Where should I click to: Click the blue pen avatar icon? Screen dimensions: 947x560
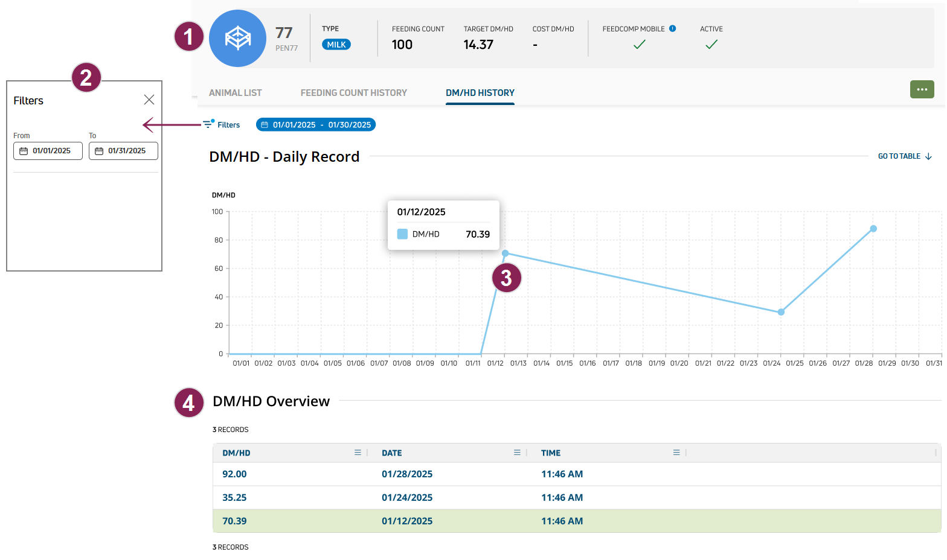point(237,38)
